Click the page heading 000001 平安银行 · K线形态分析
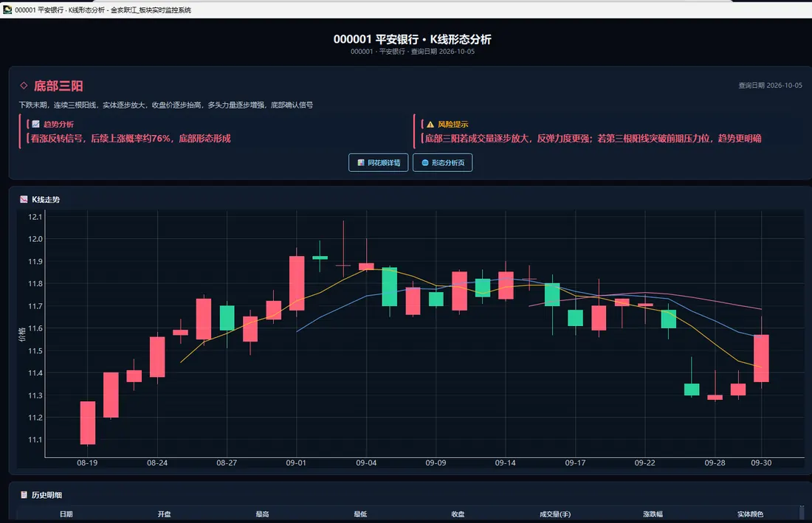 point(412,39)
